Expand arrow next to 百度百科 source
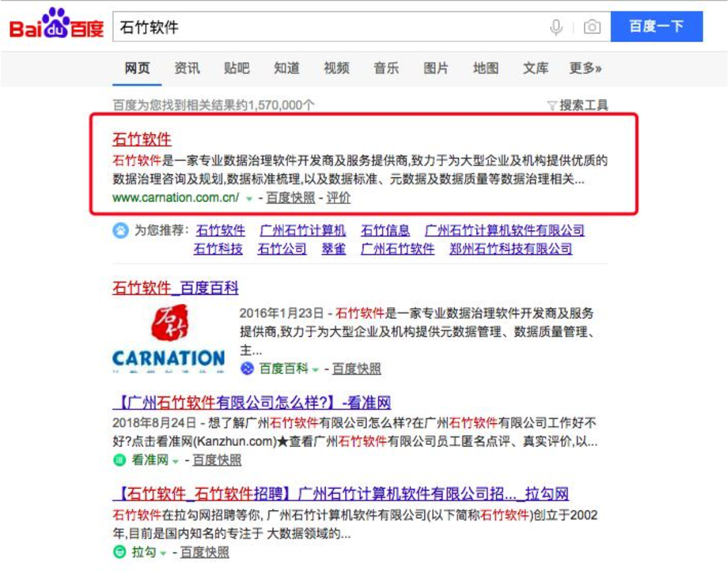Image resolution: width=728 pixels, height=571 pixels. tap(315, 369)
